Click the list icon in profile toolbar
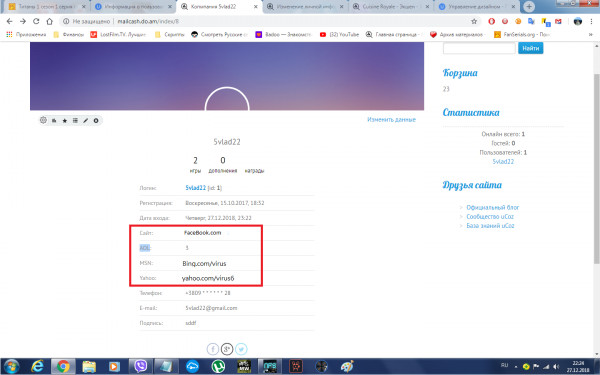The height and width of the screenshot is (375, 600). (x=75, y=121)
